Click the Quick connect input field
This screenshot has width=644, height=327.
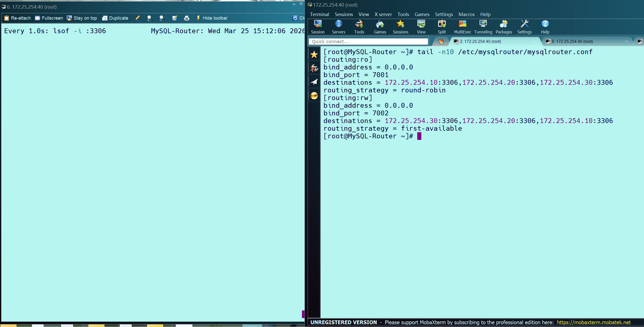point(368,41)
